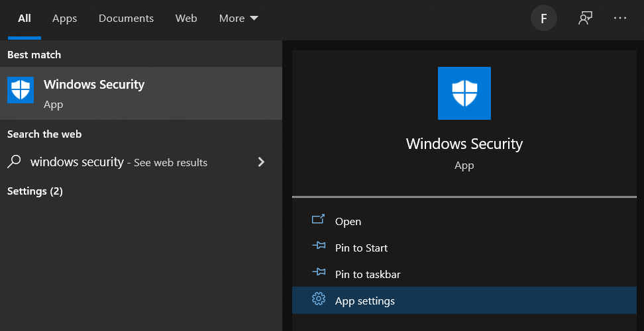
Task: Click the Pin to taskbar pin icon
Action: (x=318, y=273)
